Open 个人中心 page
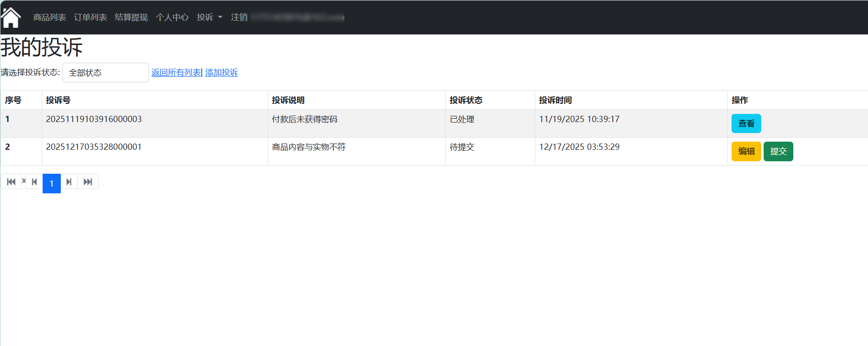Image resolution: width=868 pixels, height=346 pixels. click(x=172, y=18)
